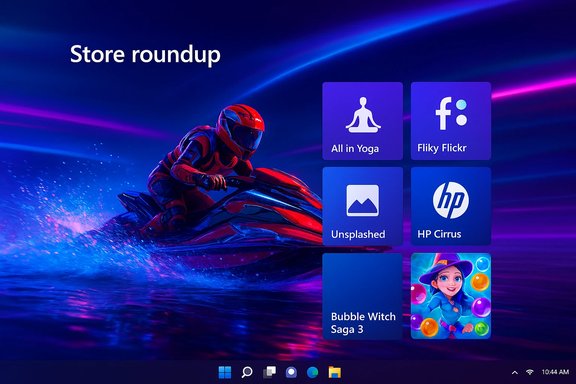The width and height of the screenshot is (576, 384).
Task: Expand the hidden system tray icons
Action: pyautogui.click(x=515, y=373)
